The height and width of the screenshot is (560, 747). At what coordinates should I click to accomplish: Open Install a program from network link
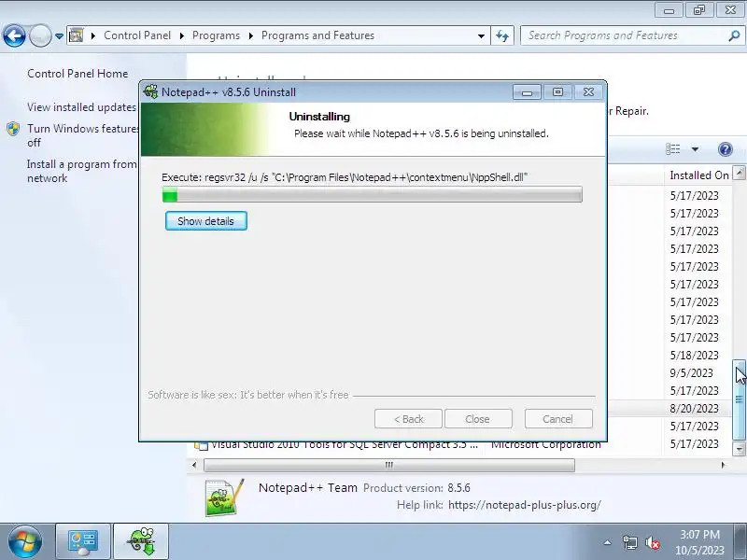coord(81,171)
